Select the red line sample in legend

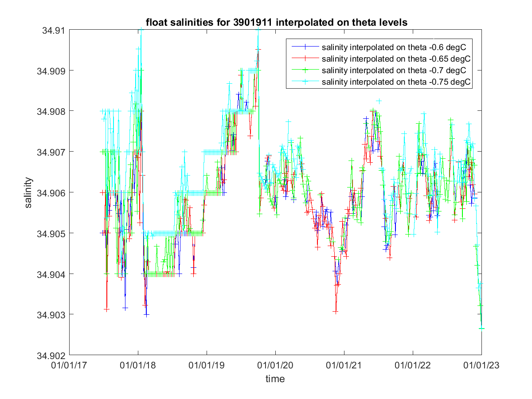click(305, 59)
